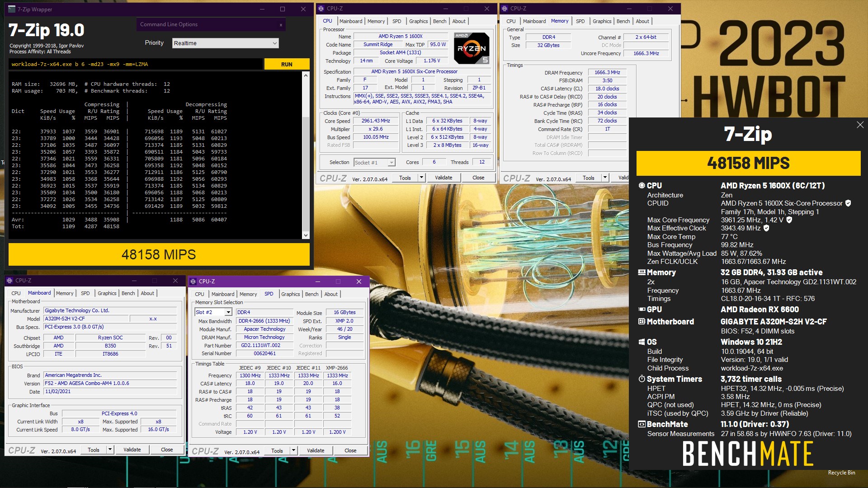The height and width of the screenshot is (488, 868).
Task: Click the 7-Zip log scrollbar down arrow
Action: [306, 235]
